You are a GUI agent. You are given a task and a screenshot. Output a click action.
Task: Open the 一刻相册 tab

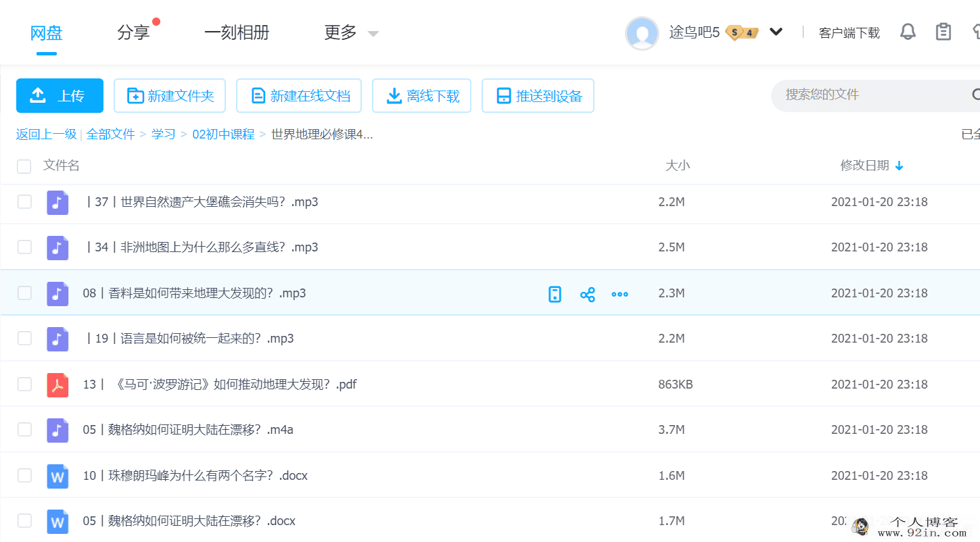point(237,32)
